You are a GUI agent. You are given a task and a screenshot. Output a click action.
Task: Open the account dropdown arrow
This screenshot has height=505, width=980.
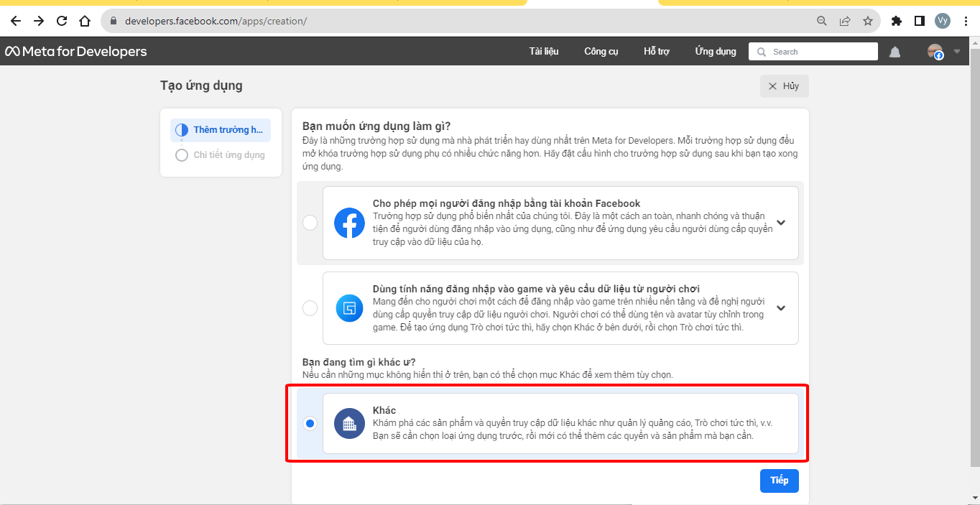coord(956,52)
